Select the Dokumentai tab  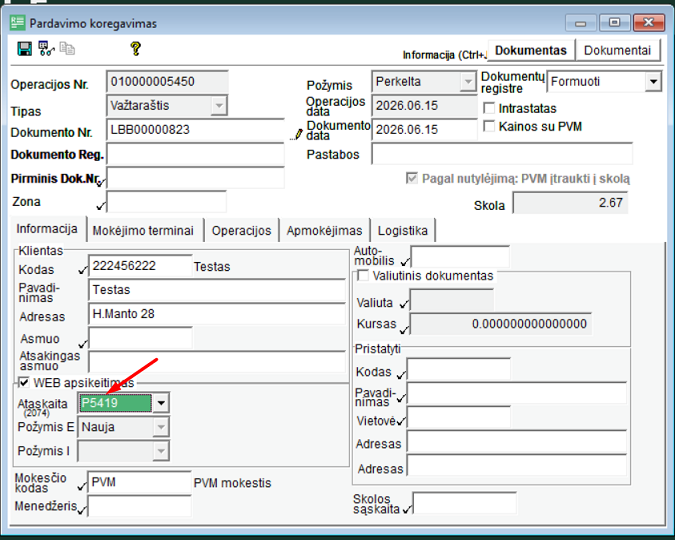click(x=617, y=50)
